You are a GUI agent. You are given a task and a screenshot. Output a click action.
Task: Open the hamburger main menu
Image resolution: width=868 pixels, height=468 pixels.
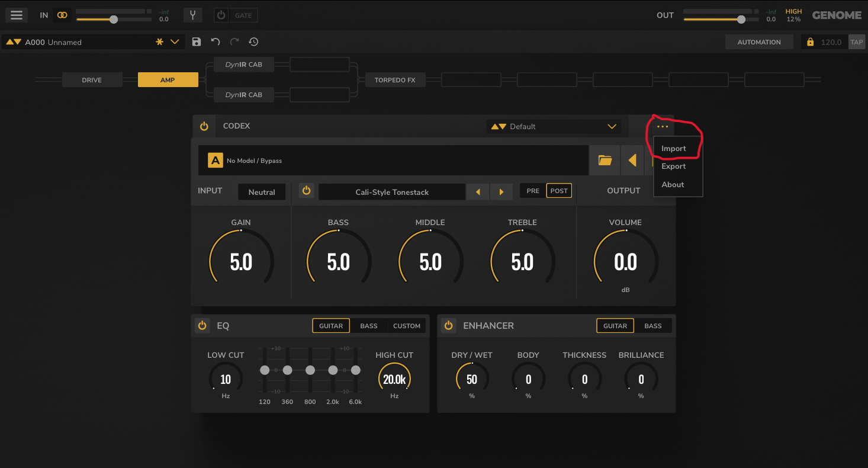tap(17, 15)
